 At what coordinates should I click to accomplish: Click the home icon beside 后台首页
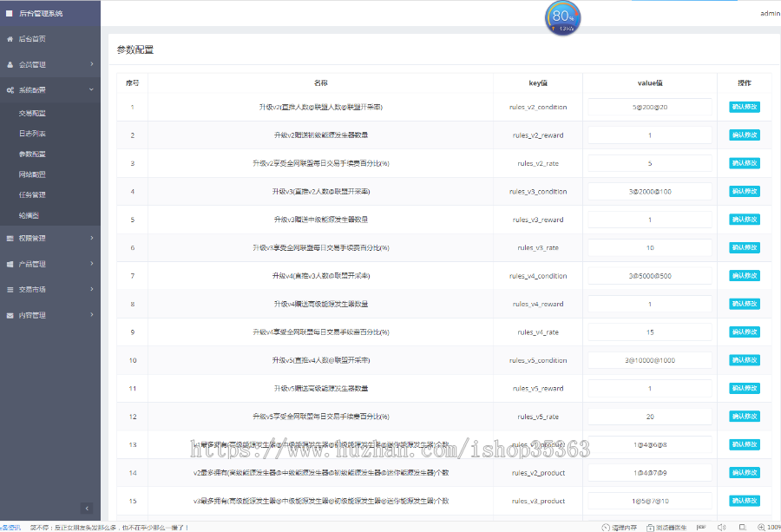click(10, 39)
